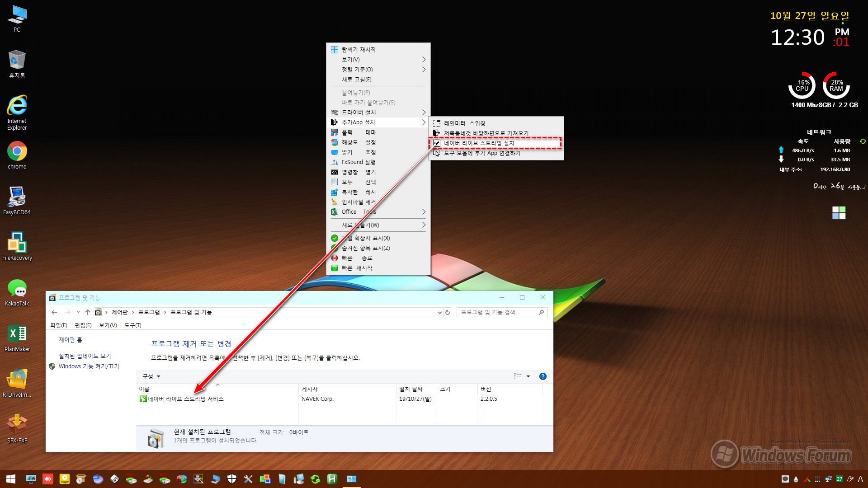Open the PC desktop icon
Image resolution: width=868 pixels, height=488 pixels.
[17, 19]
